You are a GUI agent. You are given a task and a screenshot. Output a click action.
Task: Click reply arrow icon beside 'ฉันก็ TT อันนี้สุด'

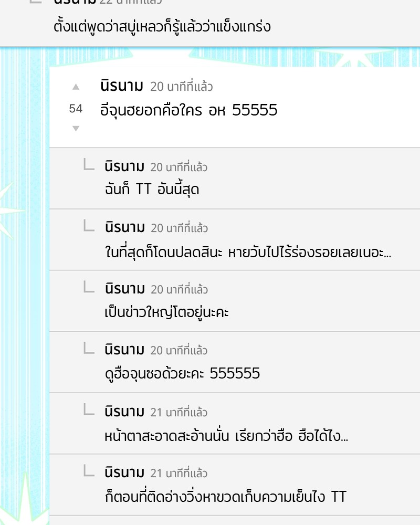pos(89,164)
